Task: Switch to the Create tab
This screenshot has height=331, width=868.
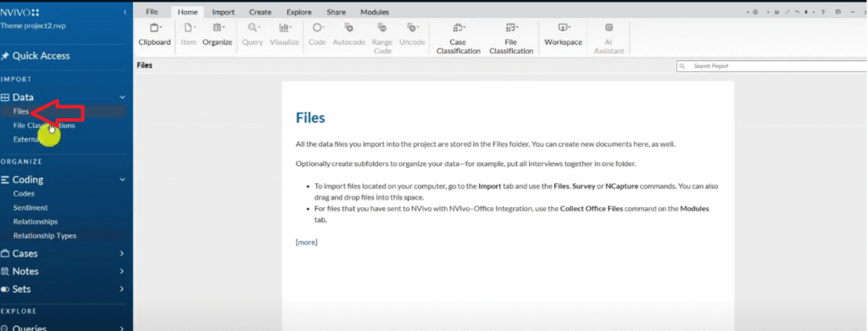Action: point(260,12)
